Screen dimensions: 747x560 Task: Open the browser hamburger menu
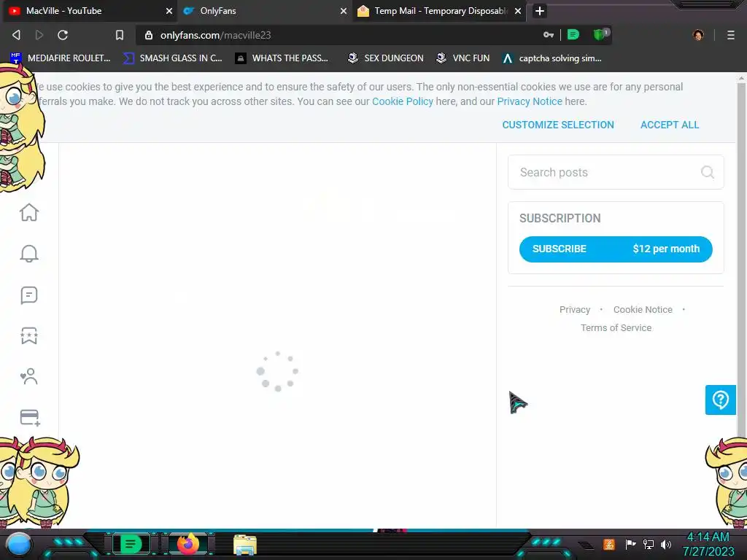[x=731, y=35]
